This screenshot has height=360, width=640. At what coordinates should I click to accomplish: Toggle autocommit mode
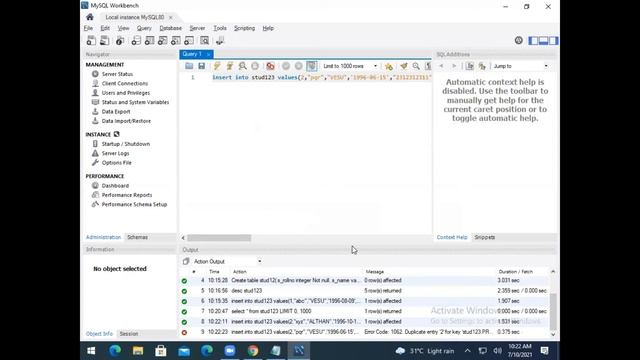click(x=311, y=66)
